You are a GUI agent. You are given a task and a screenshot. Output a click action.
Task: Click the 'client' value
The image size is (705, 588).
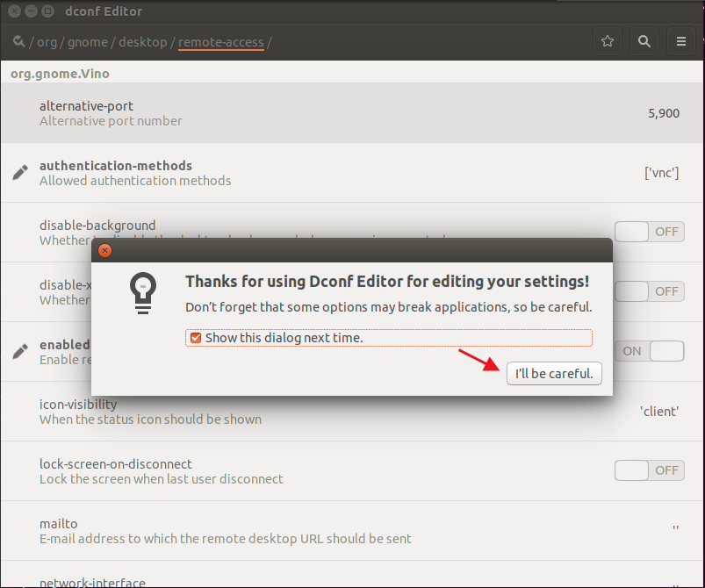point(659,412)
